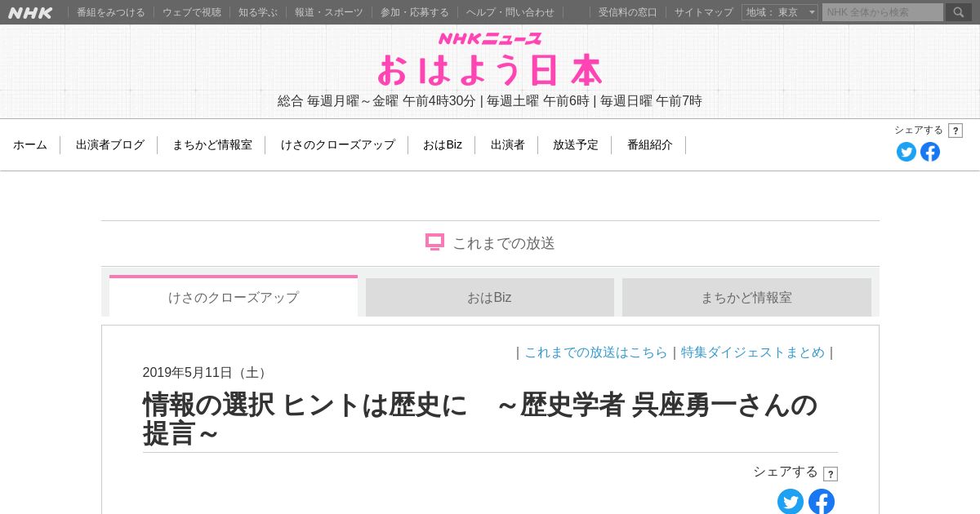Share article on Facebook
Image resolution: width=980 pixels, height=514 pixels.
pos(822,501)
